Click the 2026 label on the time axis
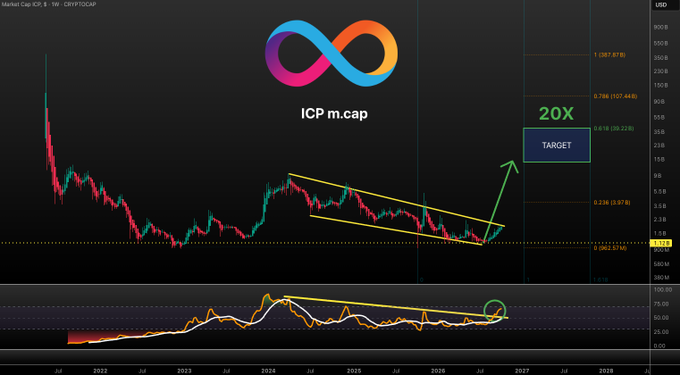 tap(438, 371)
